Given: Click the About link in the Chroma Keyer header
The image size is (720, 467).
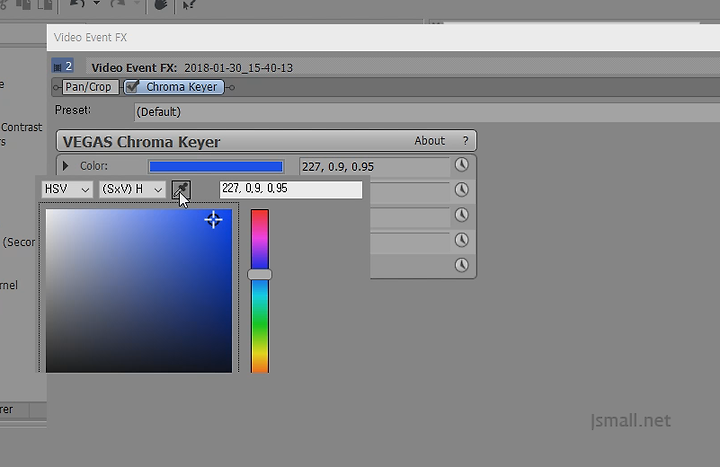Looking at the screenshot, I should 429,141.
